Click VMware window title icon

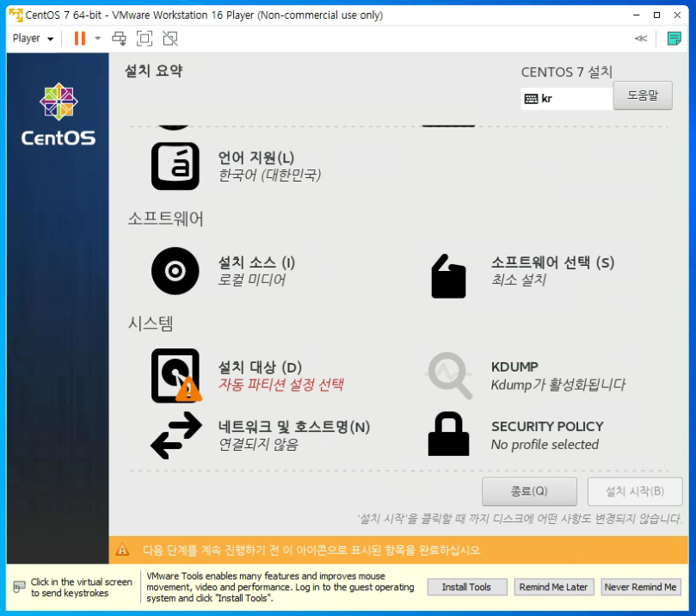(16, 15)
